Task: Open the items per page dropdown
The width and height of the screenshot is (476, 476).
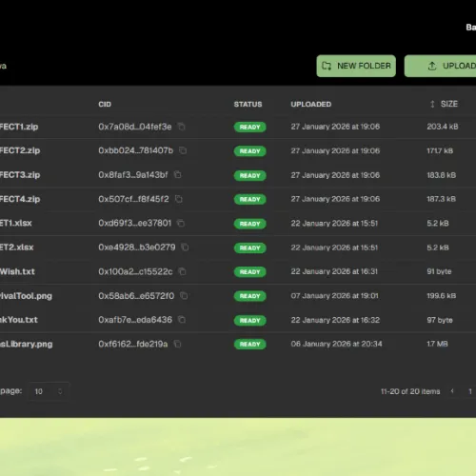Action: click(x=49, y=391)
